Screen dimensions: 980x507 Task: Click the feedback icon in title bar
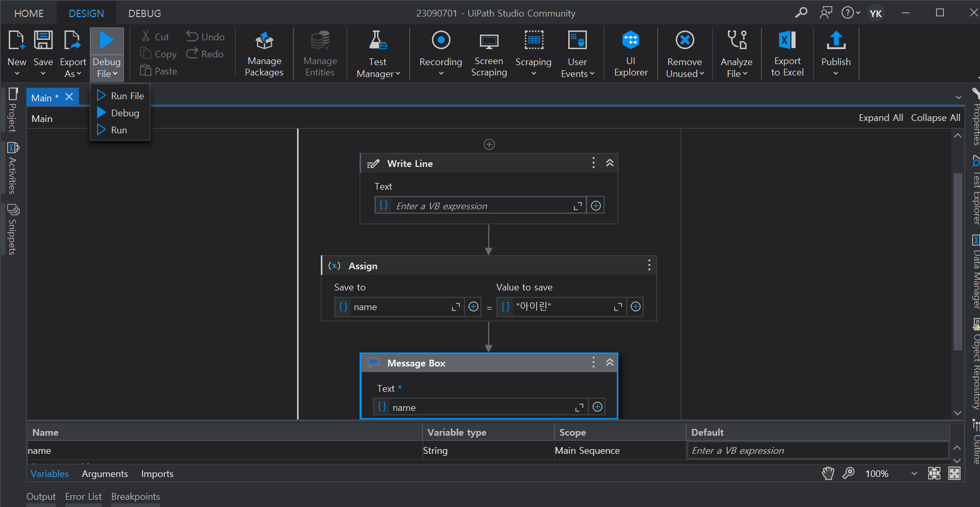pyautogui.click(x=826, y=13)
